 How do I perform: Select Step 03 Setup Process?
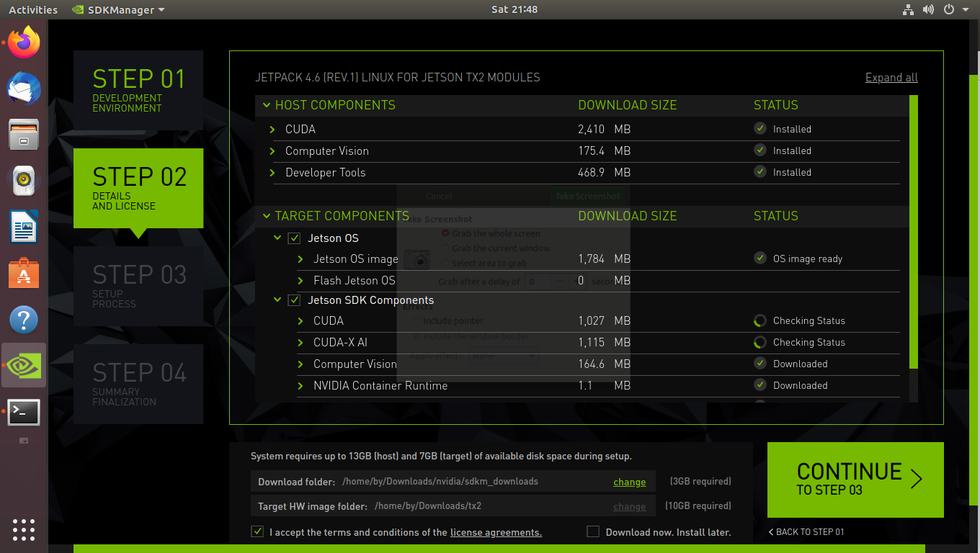(138, 286)
